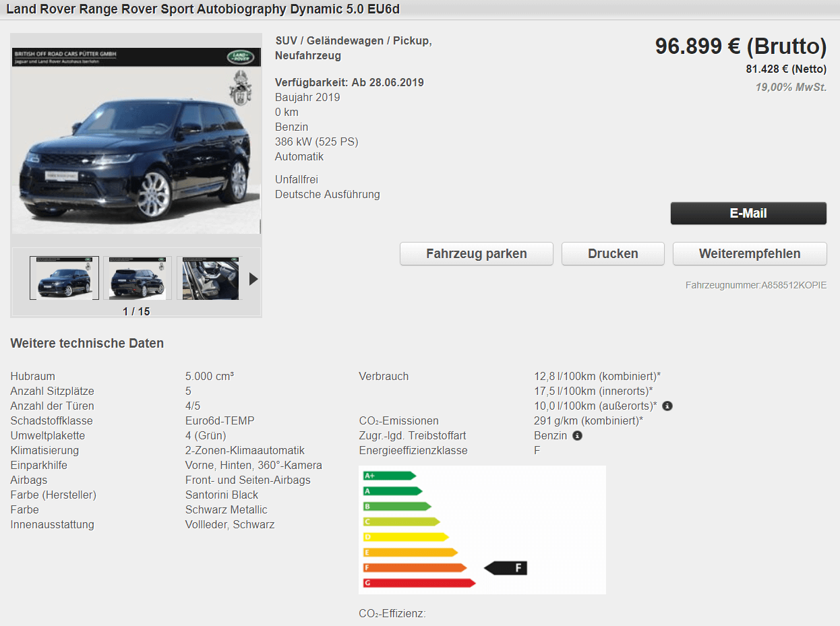Share listing via Weiterempfehlen button

click(x=750, y=254)
